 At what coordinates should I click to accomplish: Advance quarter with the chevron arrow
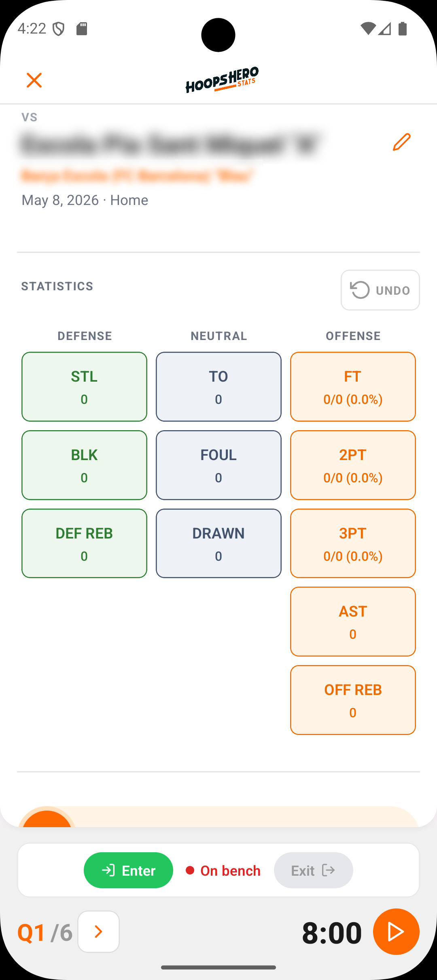click(98, 931)
